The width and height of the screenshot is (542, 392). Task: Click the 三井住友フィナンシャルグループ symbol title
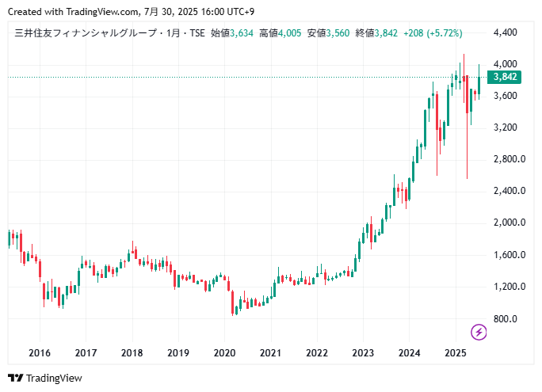click(86, 33)
